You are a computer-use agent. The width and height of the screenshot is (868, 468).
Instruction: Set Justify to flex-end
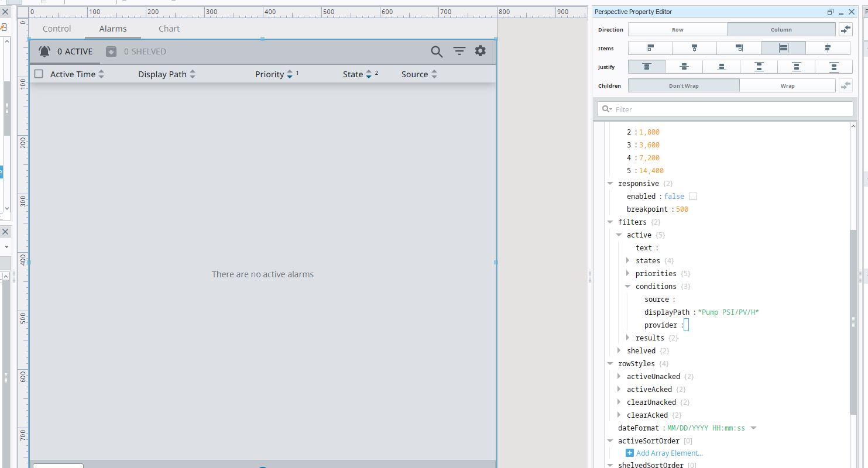coord(722,67)
